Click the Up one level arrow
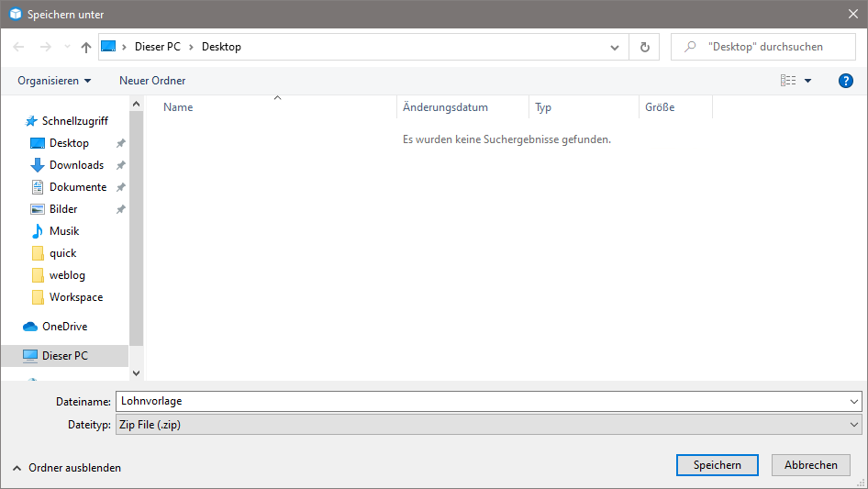 point(86,47)
